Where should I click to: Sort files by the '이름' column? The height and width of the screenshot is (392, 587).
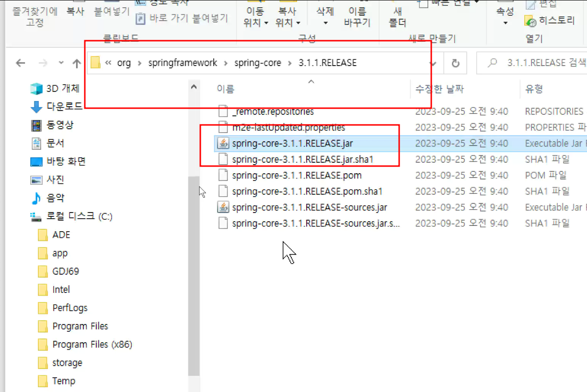(x=225, y=89)
